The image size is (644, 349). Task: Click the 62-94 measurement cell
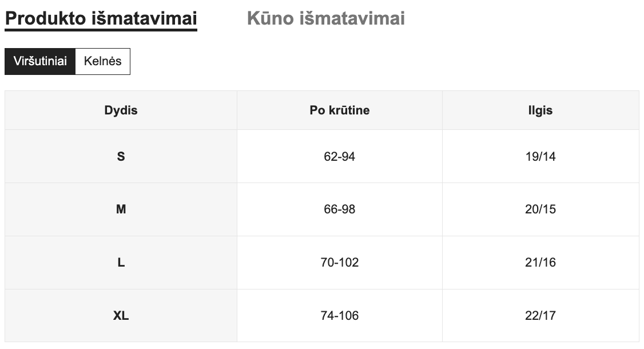(340, 156)
